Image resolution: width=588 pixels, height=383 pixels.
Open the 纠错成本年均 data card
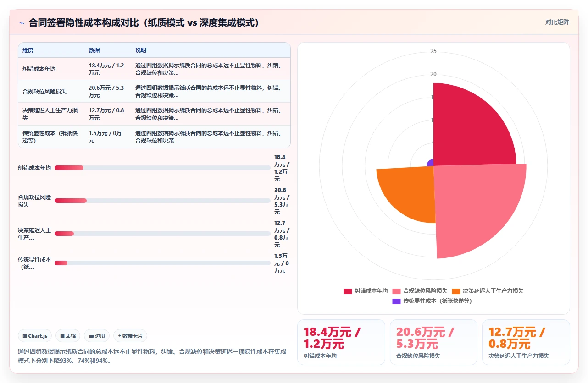pos(341,342)
